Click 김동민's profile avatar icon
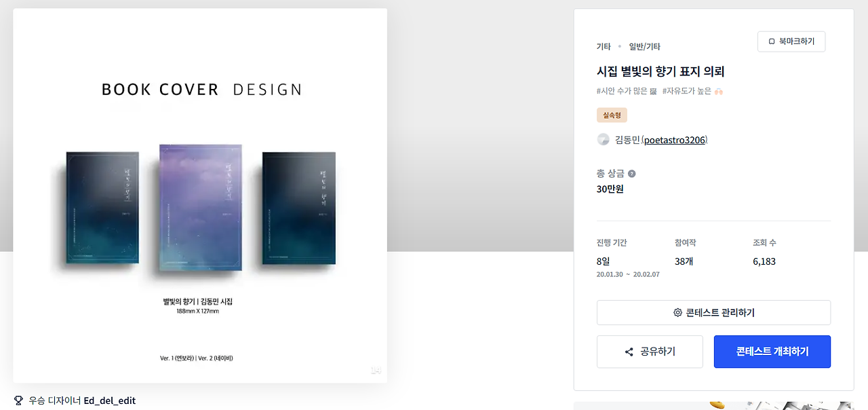This screenshot has width=868, height=410. (603, 140)
